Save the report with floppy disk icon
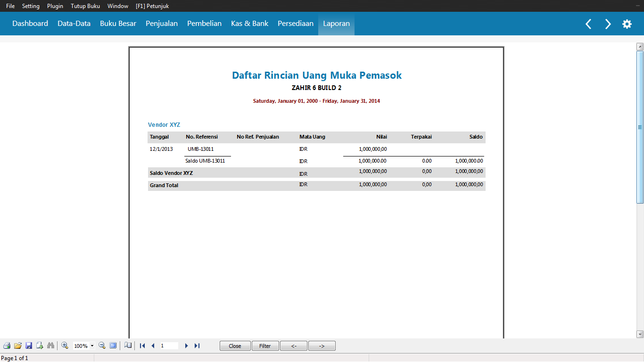This screenshot has width=644, height=362. (29, 346)
